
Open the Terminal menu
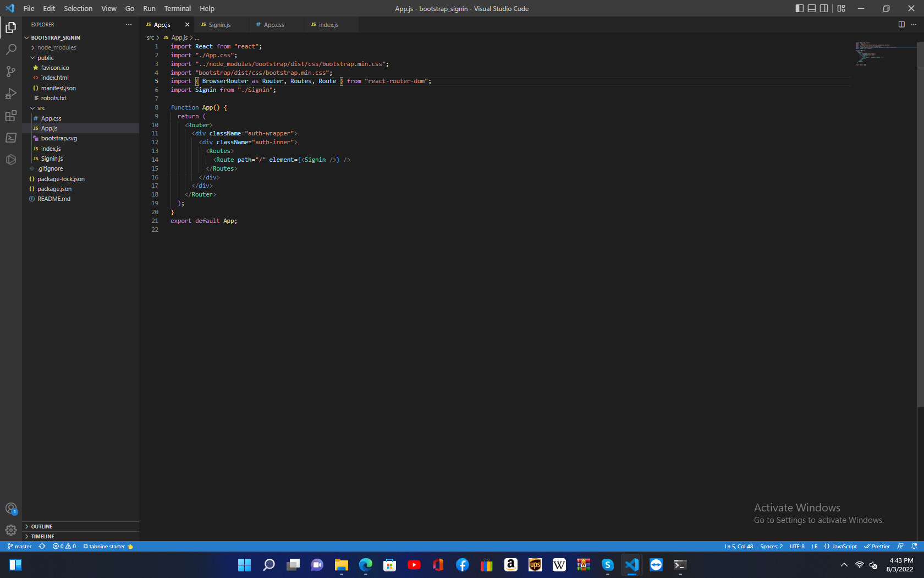[x=177, y=8]
